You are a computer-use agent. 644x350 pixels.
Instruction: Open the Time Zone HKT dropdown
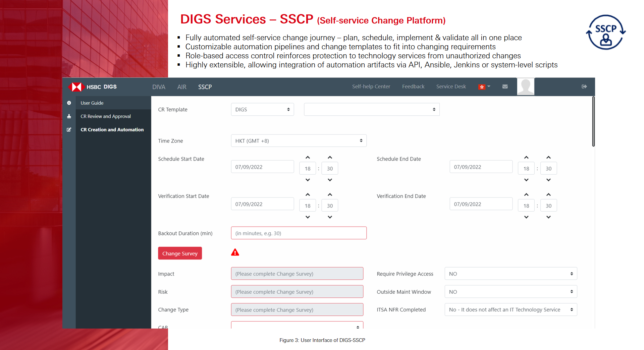(299, 141)
